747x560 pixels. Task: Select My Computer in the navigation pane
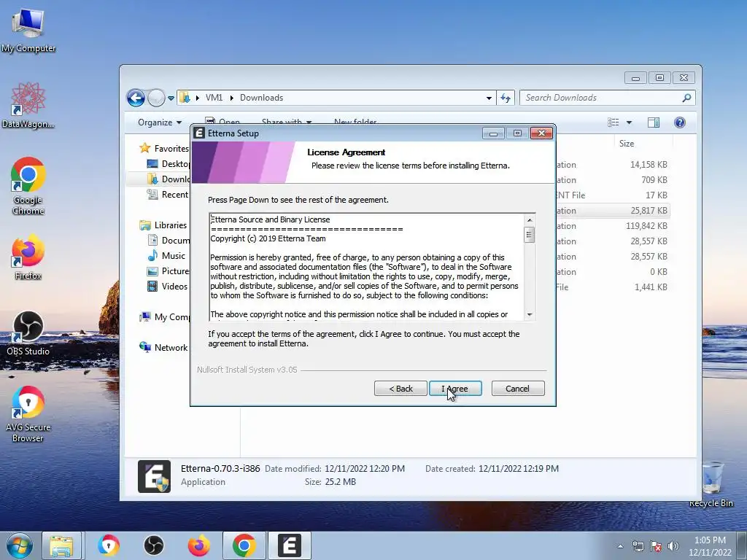pyautogui.click(x=164, y=317)
